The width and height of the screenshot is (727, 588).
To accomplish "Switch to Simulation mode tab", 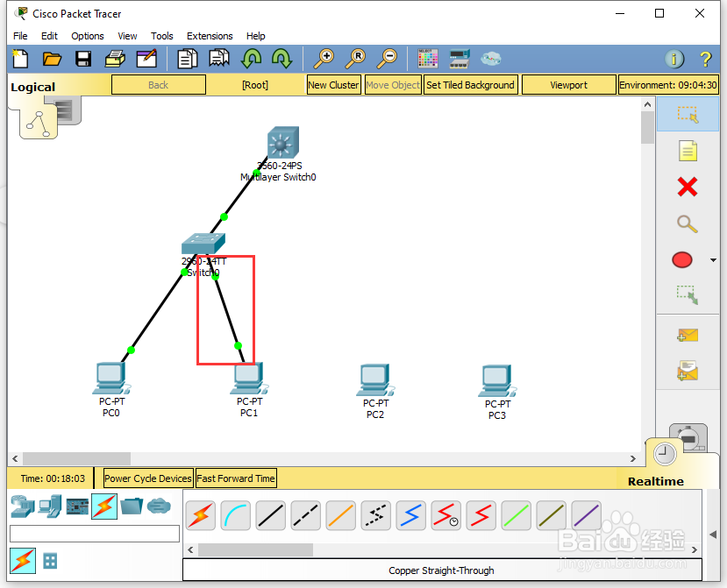I will (691, 436).
